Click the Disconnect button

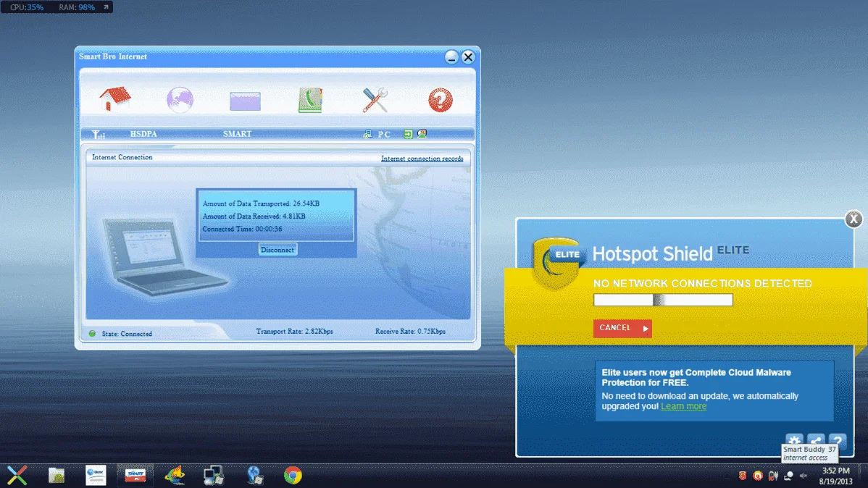(x=277, y=250)
